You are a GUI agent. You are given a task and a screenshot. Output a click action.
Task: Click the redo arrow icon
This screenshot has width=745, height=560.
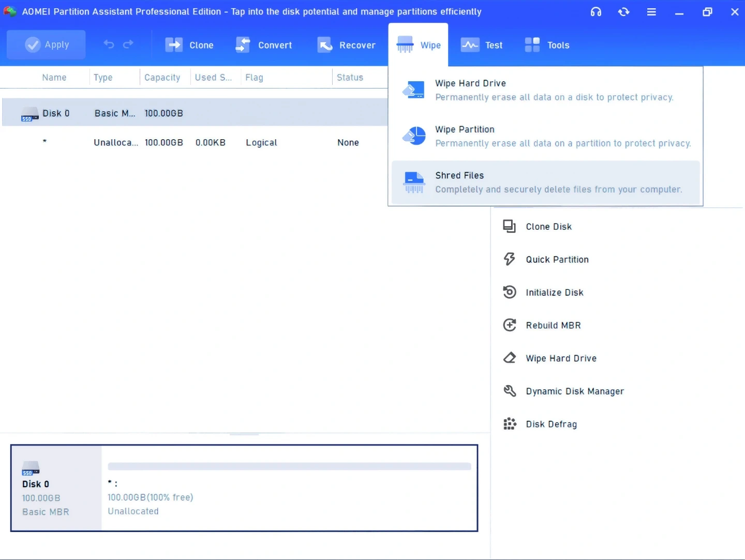pyautogui.click(x=128, y=45)
